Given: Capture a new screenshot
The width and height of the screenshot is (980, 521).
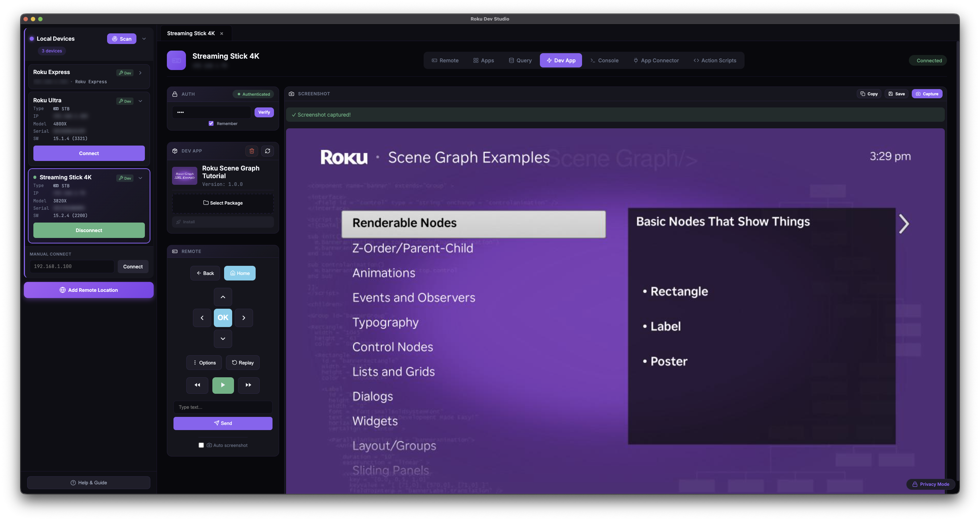Looking at the screenshot, I should [927, 94].
